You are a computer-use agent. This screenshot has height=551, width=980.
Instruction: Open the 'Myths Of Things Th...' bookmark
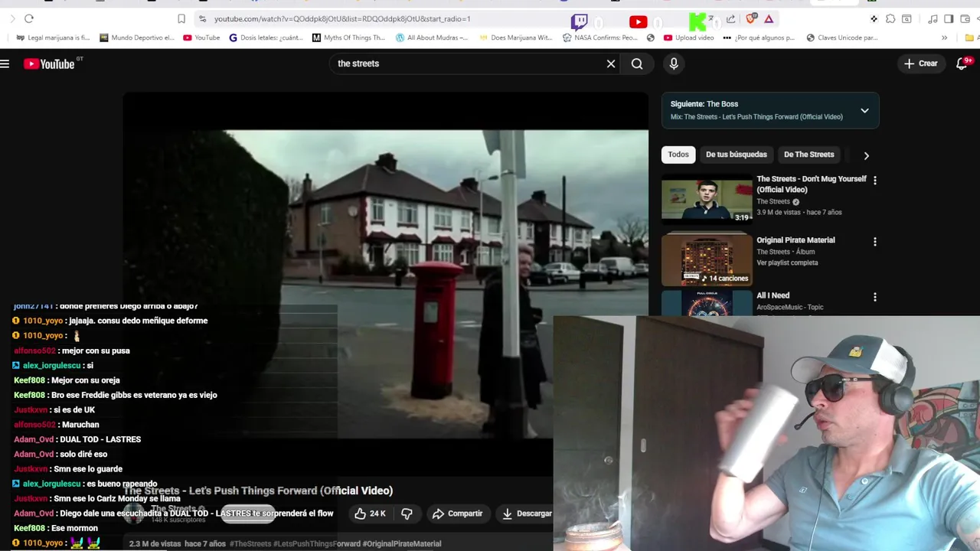pyautogui.click(x=348, y=37)
